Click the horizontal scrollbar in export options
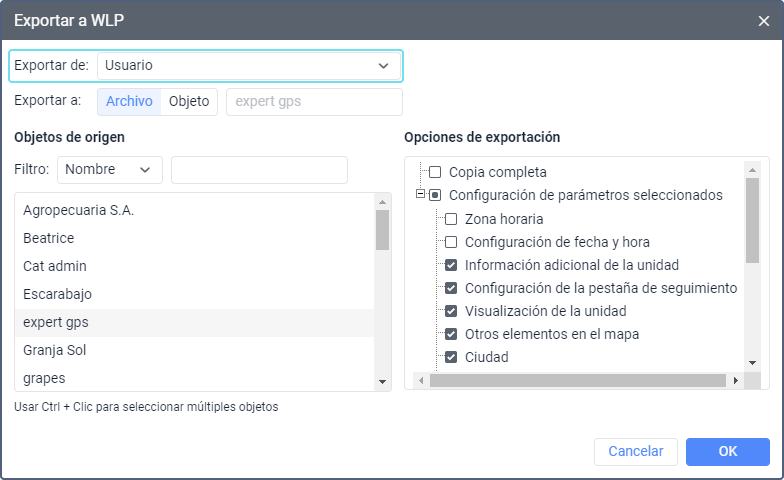Screen dimensions: 784x480 [577, 380]
